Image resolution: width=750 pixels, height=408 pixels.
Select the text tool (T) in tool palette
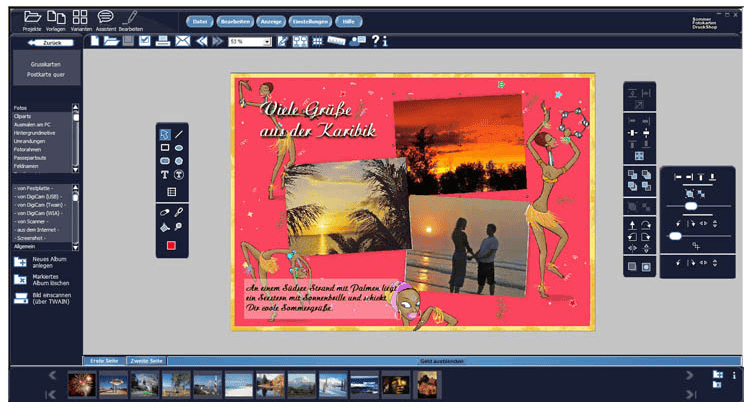(164, 174)
